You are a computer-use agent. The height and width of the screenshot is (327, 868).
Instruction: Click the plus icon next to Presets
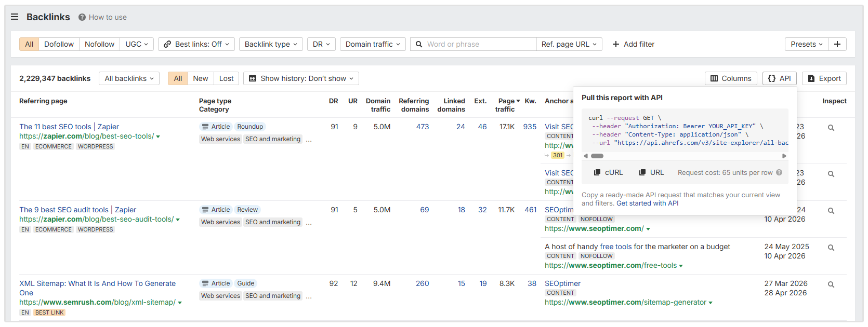[x=837, y=44]
